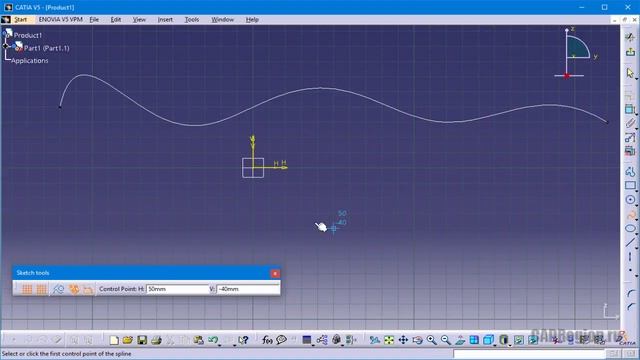
Task: Expand the quick view cube dropdown arrow
Action: pyautogui.click(x=495, y=345)
